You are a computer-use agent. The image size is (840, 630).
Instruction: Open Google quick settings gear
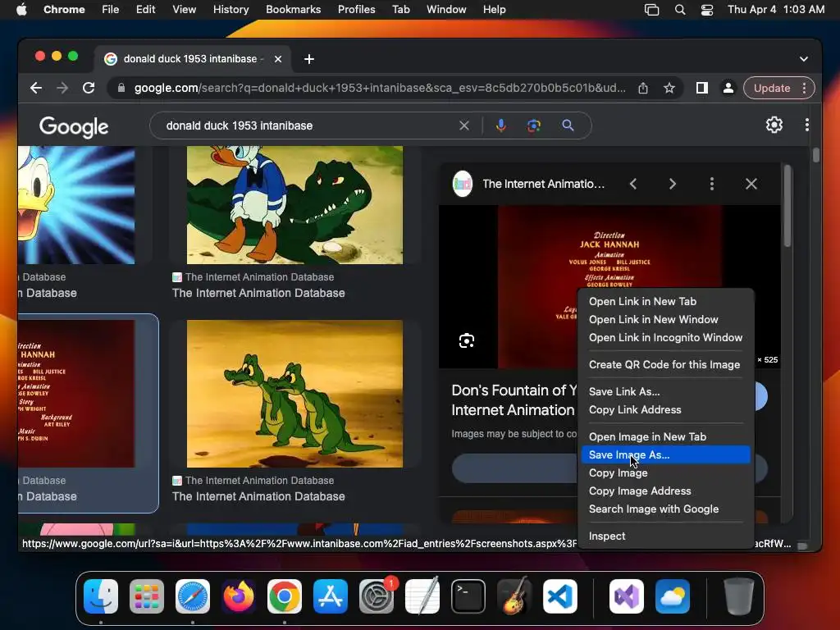(774, 125)
